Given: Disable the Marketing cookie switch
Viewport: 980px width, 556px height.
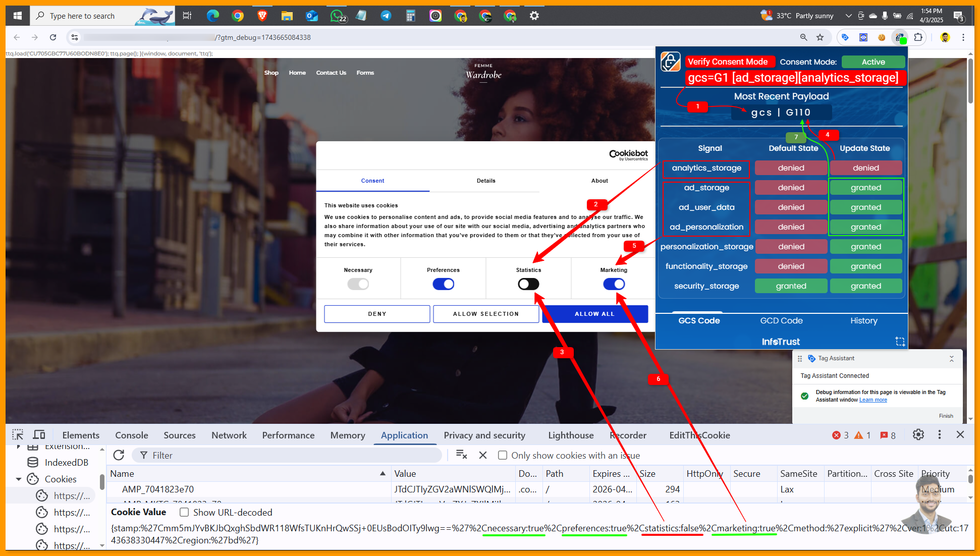Looking at the screenshot, I should tap(614, 284).
